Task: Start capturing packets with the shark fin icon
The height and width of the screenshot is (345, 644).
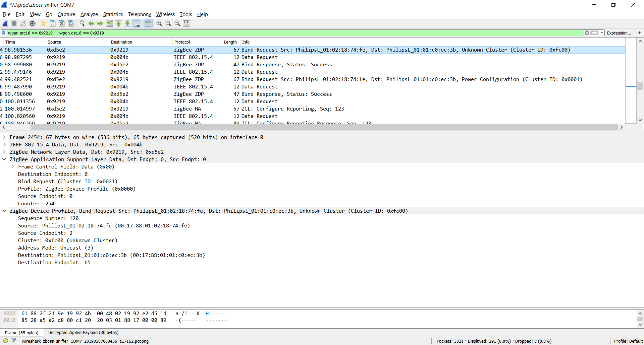Action: tap(5, 23)
